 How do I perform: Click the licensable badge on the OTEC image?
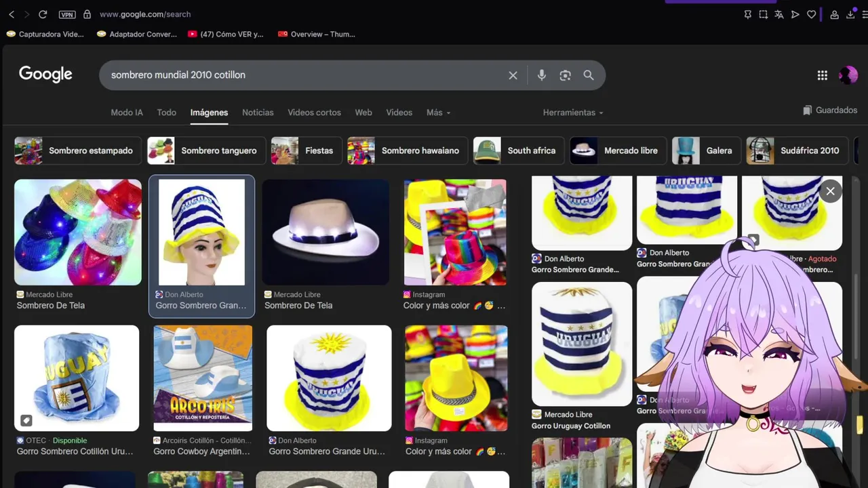[26, 421]
